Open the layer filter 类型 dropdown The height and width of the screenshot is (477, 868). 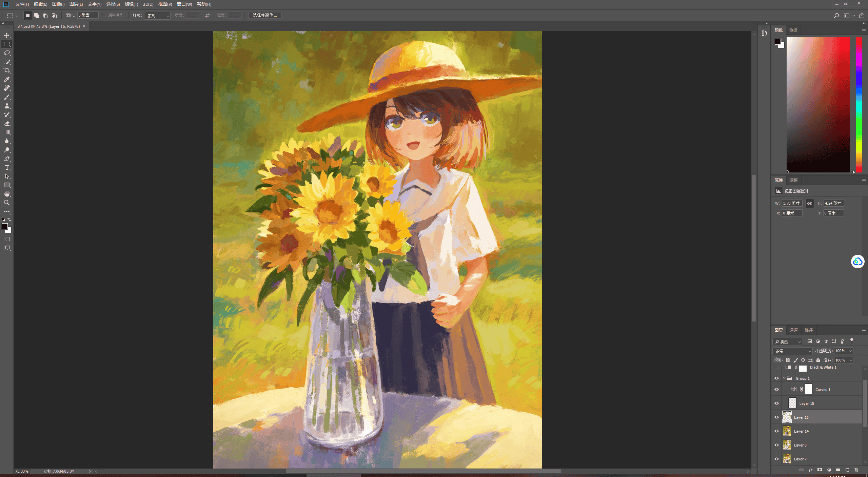click(788, 341)
